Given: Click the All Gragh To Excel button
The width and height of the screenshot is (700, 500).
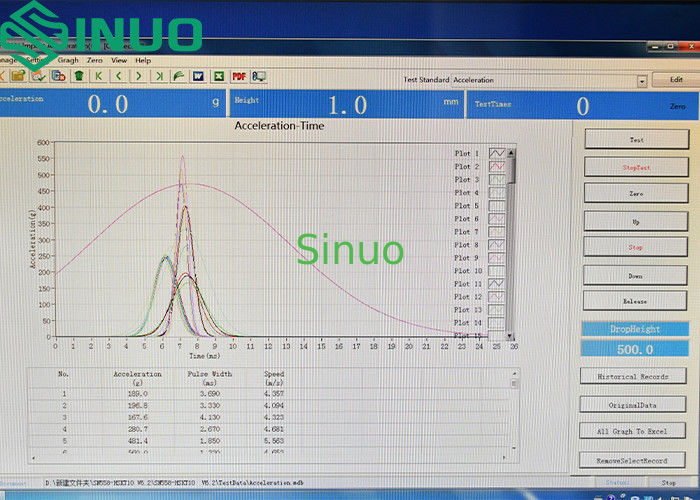Looking at the screenshot, I should (636, 431).
